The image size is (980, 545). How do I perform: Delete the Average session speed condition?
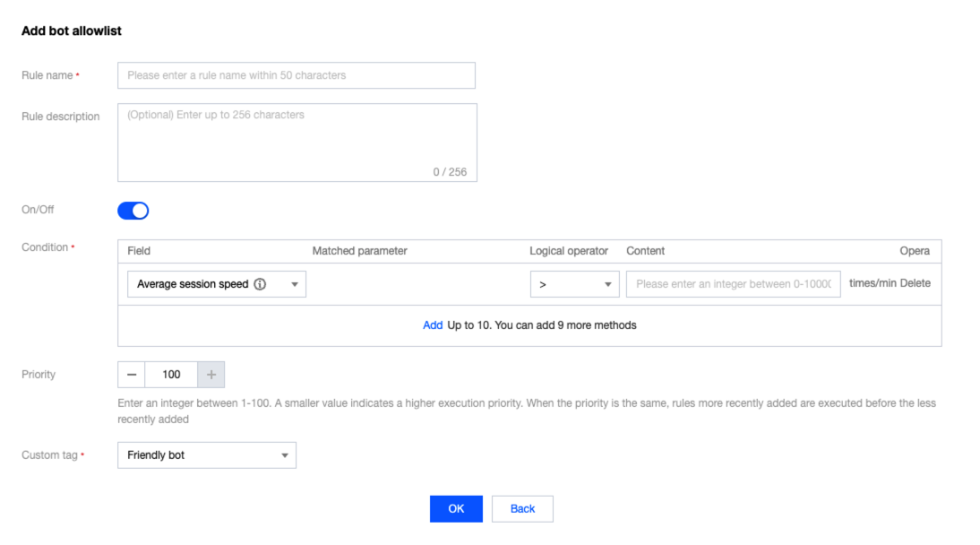coord(915,283)
